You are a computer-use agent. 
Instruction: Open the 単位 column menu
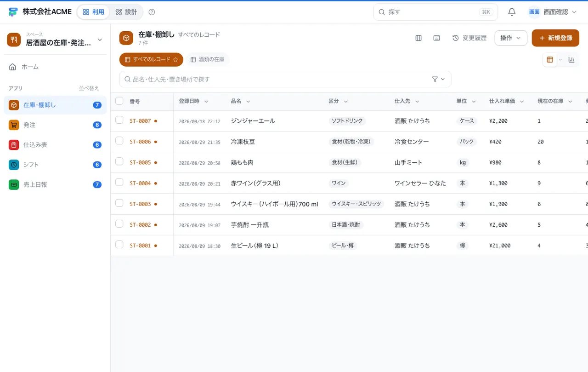(474, 102)
